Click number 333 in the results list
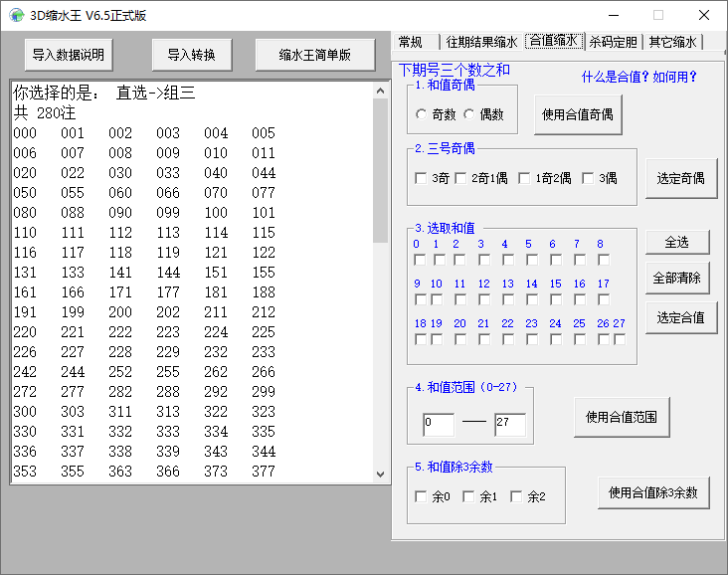 [x=168, y=432]
